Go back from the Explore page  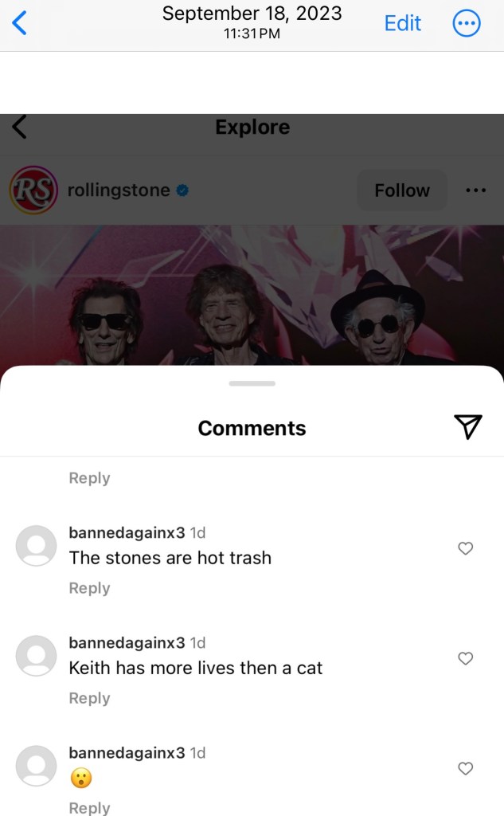pyautogui.click(x=19, y=127)
